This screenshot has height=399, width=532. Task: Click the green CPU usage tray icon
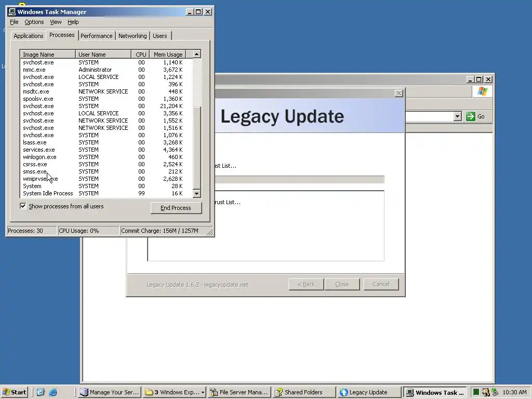click(x=476, y=392)
